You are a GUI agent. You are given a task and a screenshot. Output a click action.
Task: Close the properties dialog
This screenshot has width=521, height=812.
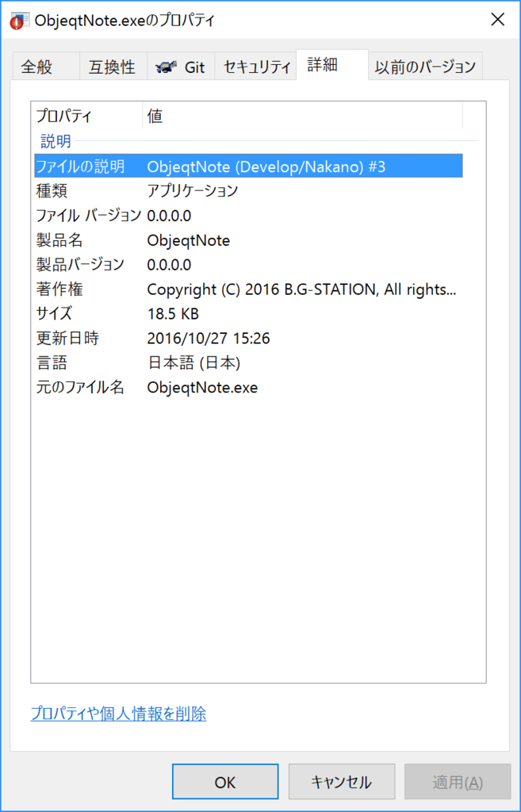[x=497, y=20]
